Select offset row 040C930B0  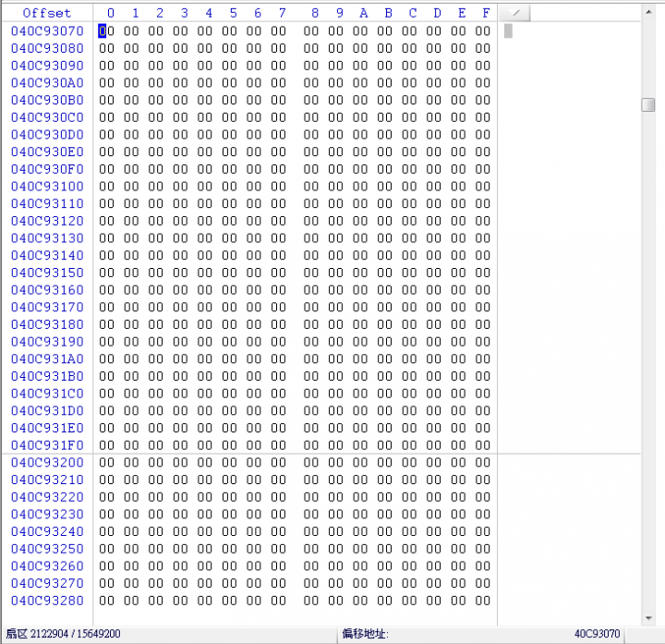[x=47, y=100]
